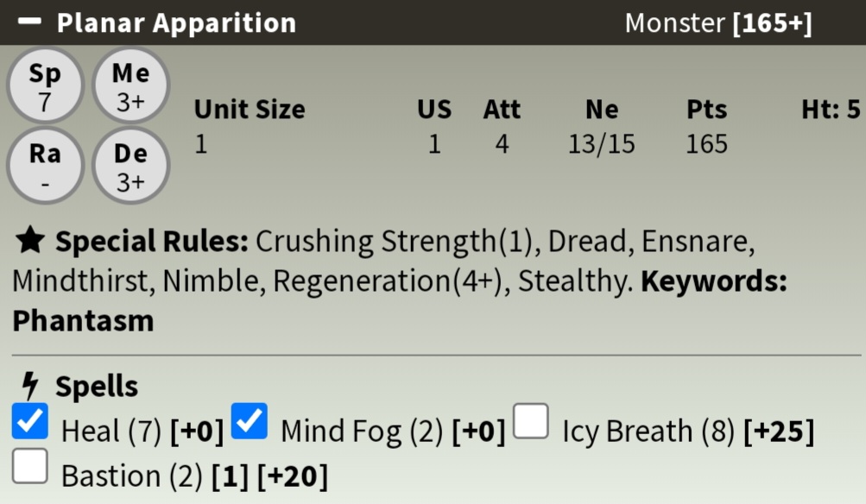Click the Spells lightning bolt icon
The width and height of the screenshot is (866, 504).
(29, 385)
